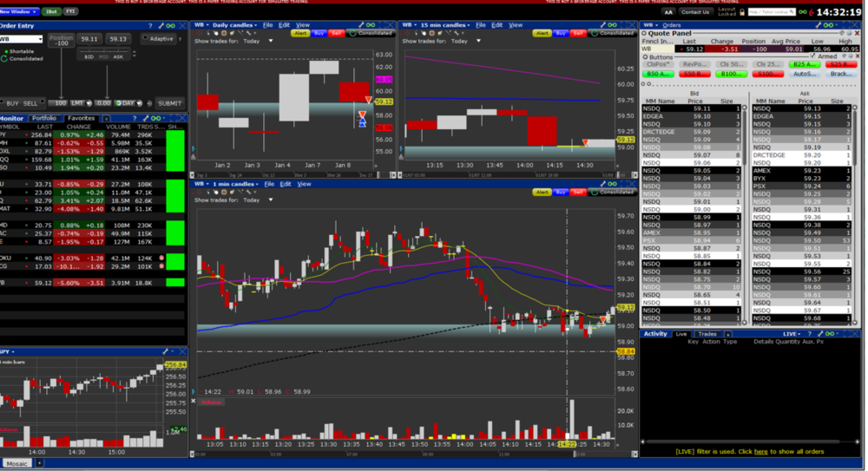Screen dimensions: 868x471
Task: Click the green link chain icon in Monitor panel
Action: (157, 118)
